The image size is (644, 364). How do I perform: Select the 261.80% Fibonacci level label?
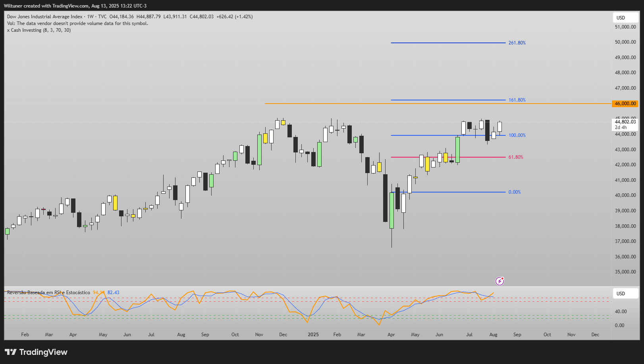(517, 43)
